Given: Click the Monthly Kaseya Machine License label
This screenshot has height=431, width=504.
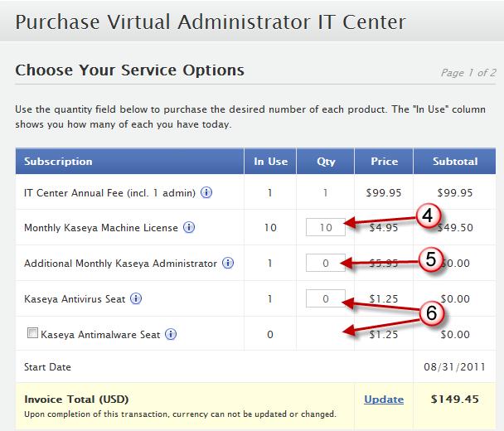Looking at the screenshot, I should [101, 228].
